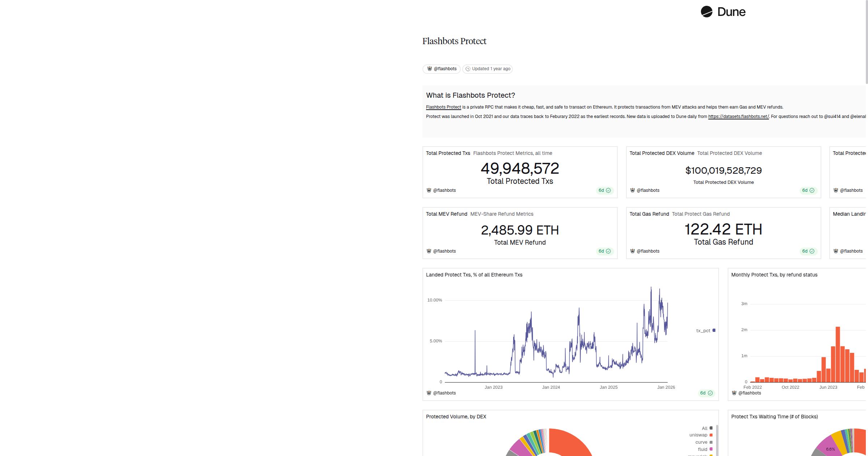The width and height of the screenshot is (868, 456).
Task: Click fluid legend color swatch
Action: click(x=711, y=449)
